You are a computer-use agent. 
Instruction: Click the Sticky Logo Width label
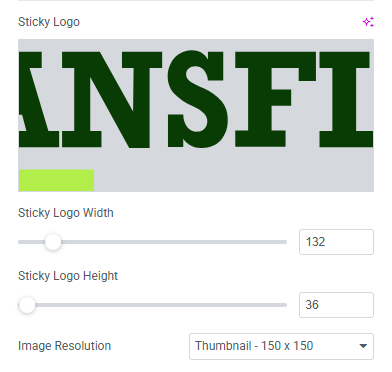click(66, 213)
